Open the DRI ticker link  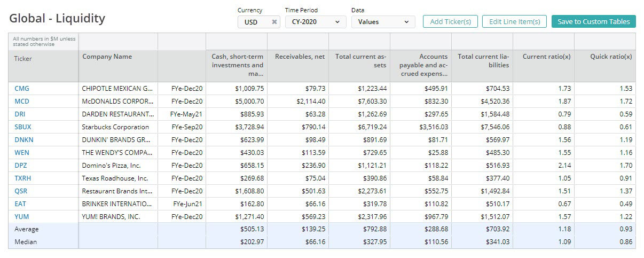[x=20, y=114]
